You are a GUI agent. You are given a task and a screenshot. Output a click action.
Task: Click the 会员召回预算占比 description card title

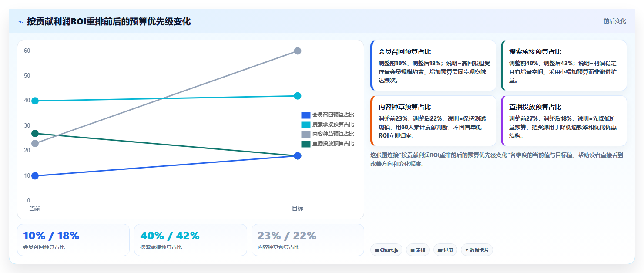coord(405,52)
